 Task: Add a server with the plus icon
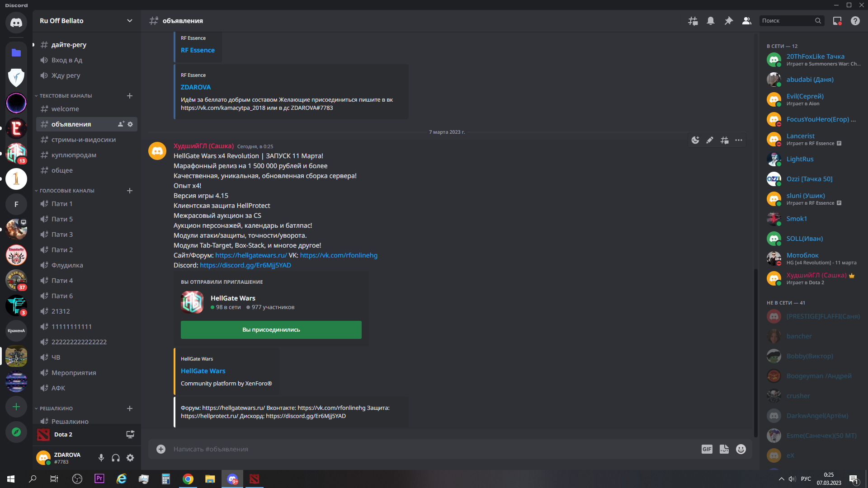pos(16,407)
